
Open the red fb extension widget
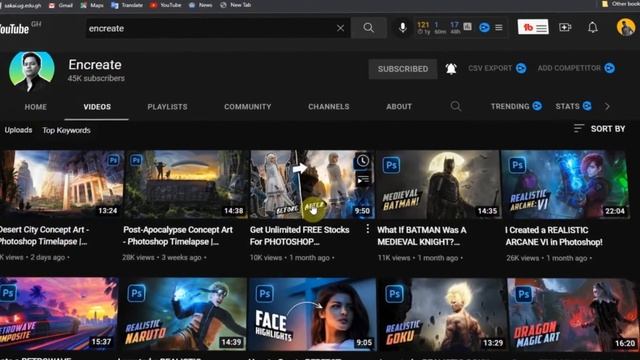533,27
